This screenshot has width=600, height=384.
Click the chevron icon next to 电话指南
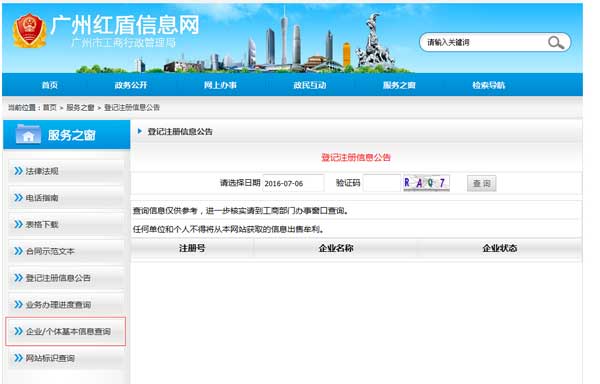point(18,198)
